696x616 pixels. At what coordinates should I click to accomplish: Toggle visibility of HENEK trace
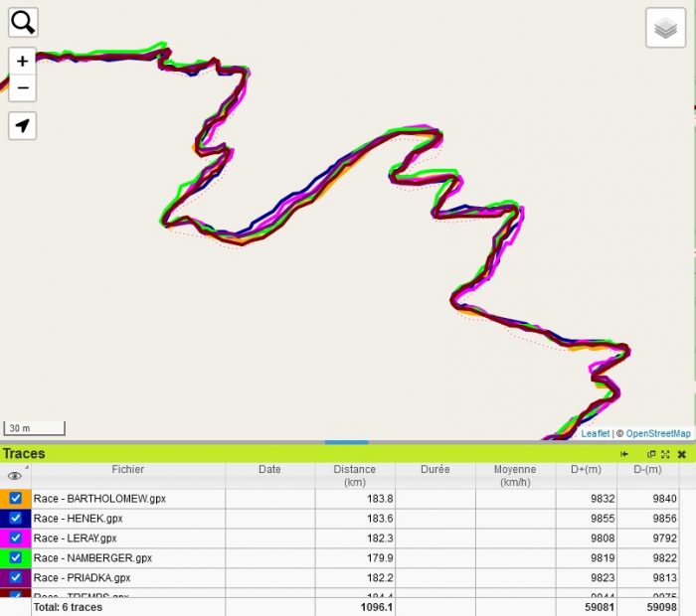[16, 518]
